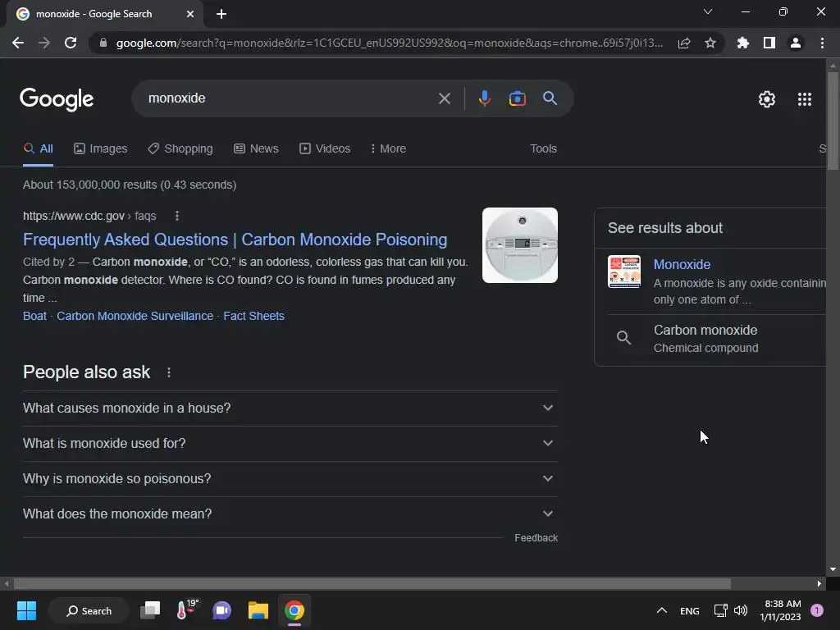Viewport: 840px width, 630px height.
Task: Open the Boat sublink
Action: pos(34,316)
